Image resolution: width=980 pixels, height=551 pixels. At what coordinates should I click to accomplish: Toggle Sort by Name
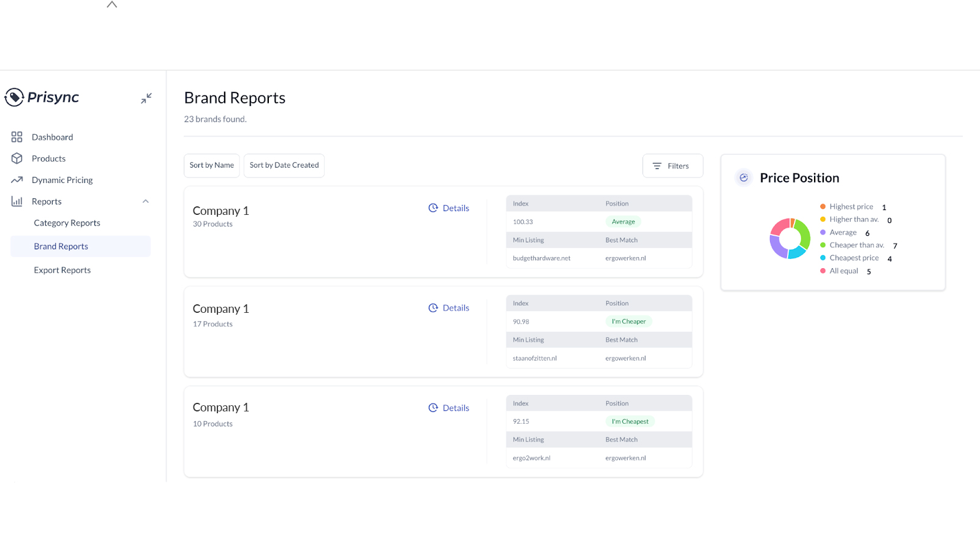[x=211, y=165]
